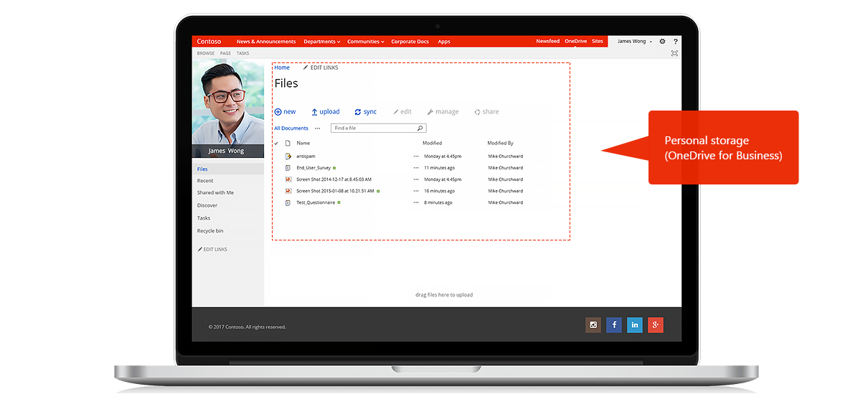Sort by the Name column header

click(x=303, y=143)
